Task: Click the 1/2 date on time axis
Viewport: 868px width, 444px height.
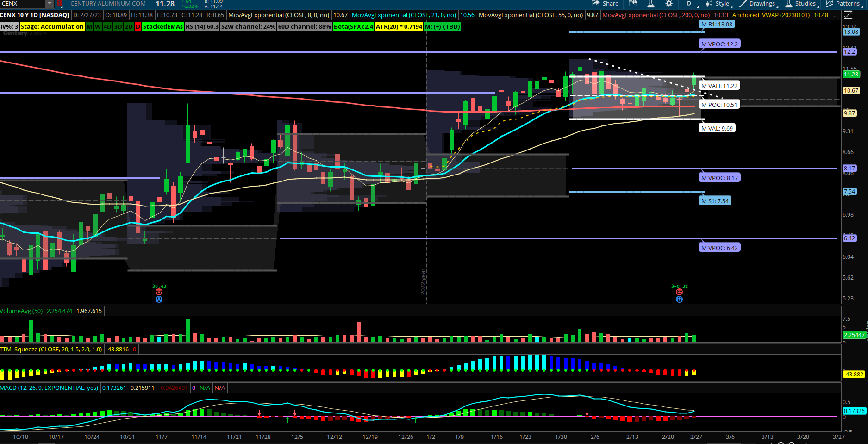Action: coord(431,437)
